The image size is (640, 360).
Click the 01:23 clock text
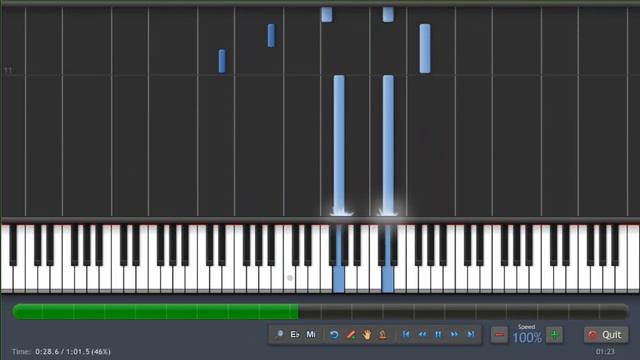[x=605, y=351]
